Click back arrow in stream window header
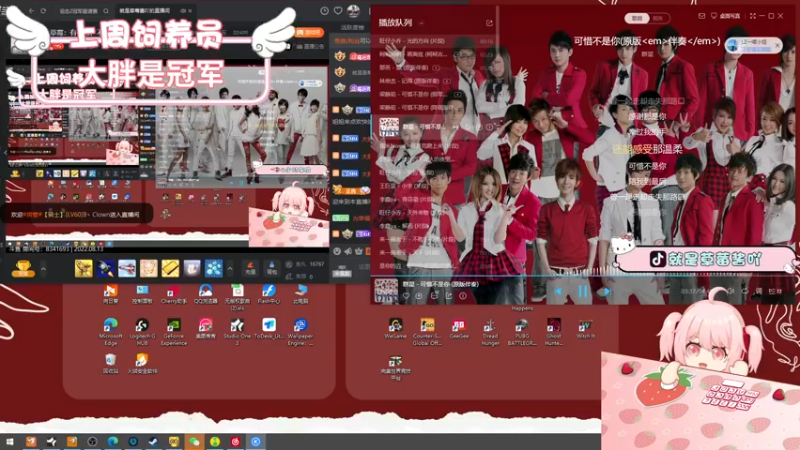 click(x=32, y=10)
